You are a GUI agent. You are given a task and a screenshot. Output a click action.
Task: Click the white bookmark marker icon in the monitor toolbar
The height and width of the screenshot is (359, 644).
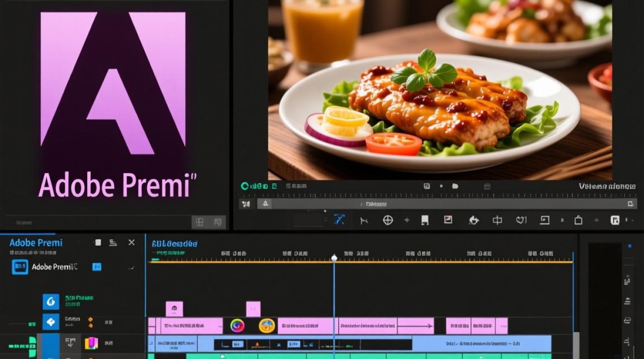(x=425, y=220)
